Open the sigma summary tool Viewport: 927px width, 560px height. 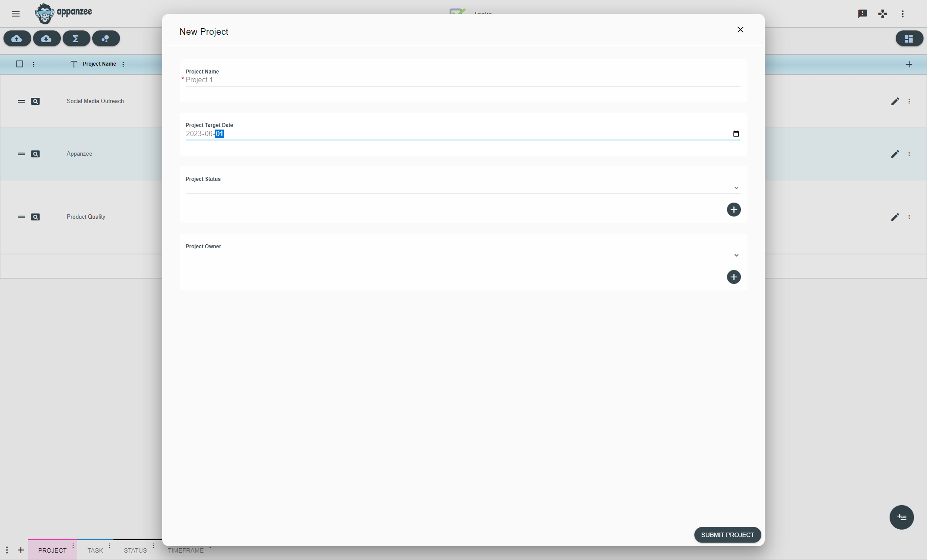pos(76,39)
